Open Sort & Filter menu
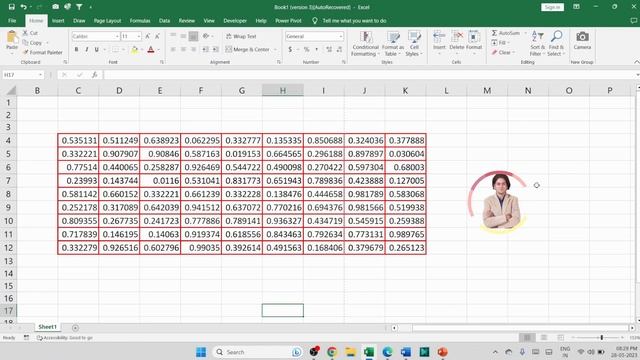This screenshot has width=640, height=360. pyautogui.click(x=537, y=44)
